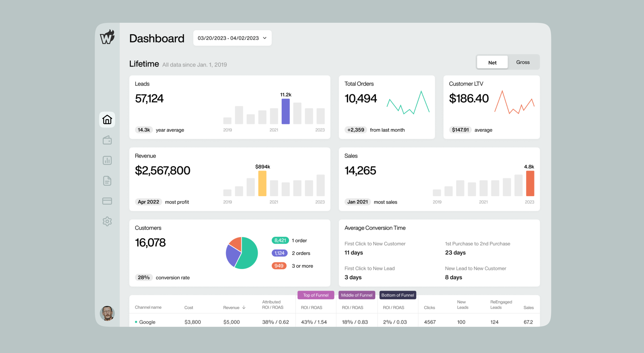The height and width of the screenshot is (353, 644).
Task: Click the 28% conversion rate badge
Action: pos(144,277)
